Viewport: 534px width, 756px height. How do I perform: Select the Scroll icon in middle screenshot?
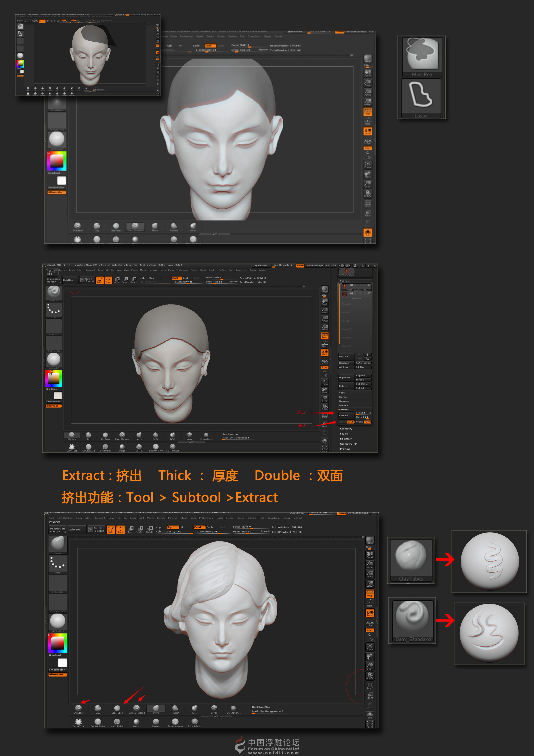click(324, 302)
